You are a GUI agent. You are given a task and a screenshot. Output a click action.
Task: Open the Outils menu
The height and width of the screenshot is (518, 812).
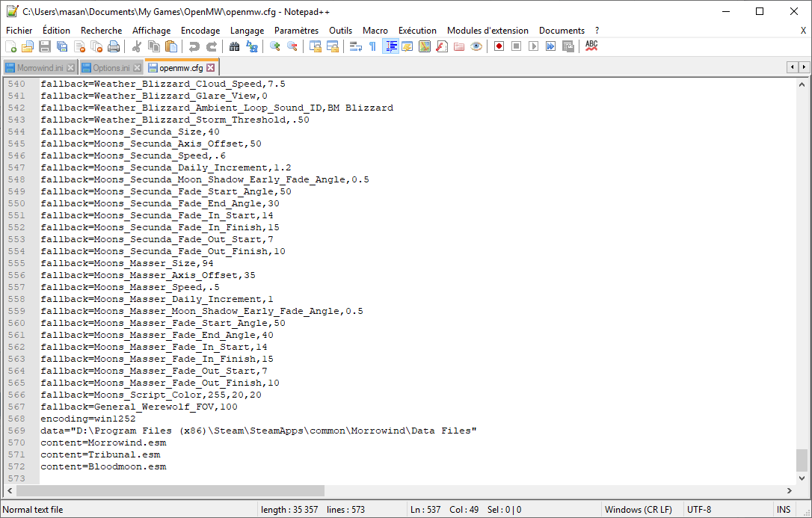(340, 31)
